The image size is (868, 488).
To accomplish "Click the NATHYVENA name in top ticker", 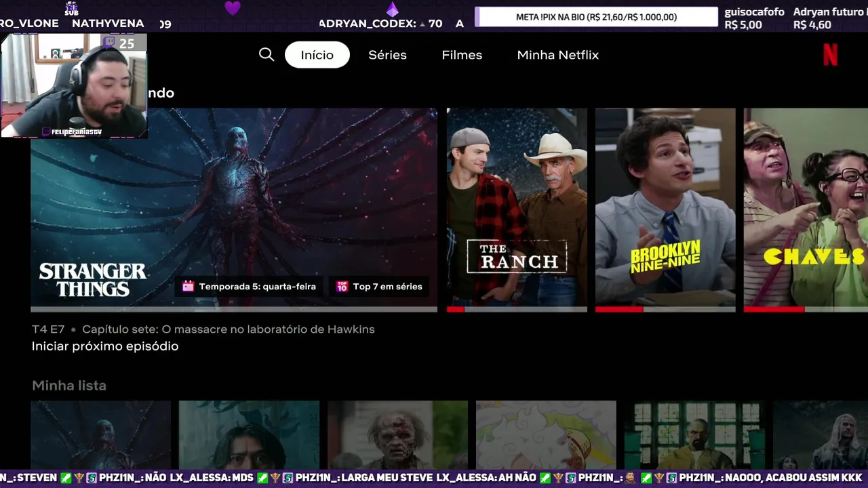I will pos(108,23).
